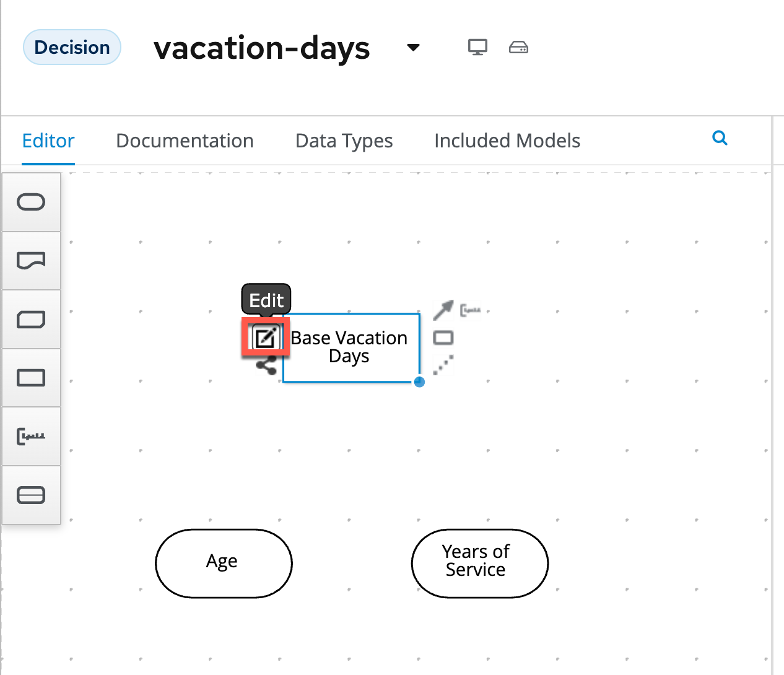This screenshot has height=675, width=784.
Task: Click the drive icon in the header
Action: 518,47
